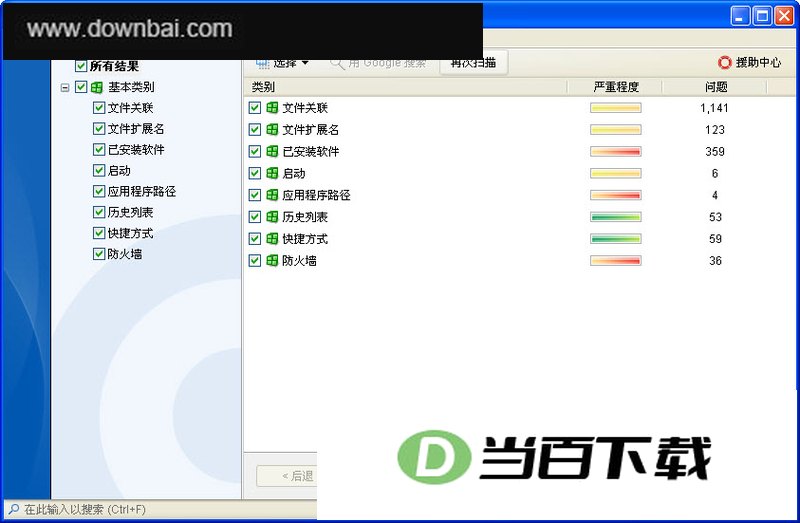Toggle 已安装软件 checkbox in results list
800x523 pixels.
(x=255, y=152)
